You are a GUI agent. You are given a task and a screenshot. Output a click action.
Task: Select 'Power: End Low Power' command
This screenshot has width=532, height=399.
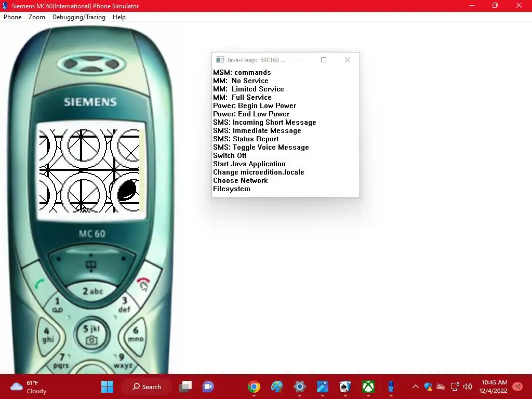[x=251, y=114]
